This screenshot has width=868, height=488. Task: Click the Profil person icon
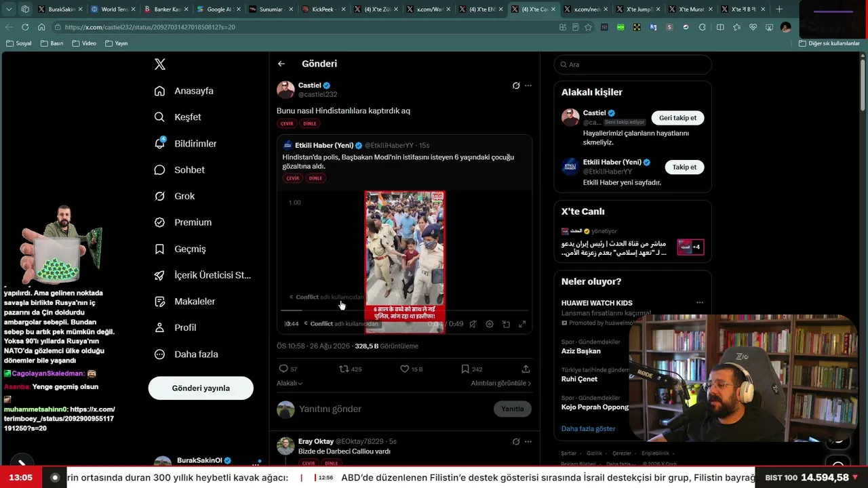(x=159, y=327)
